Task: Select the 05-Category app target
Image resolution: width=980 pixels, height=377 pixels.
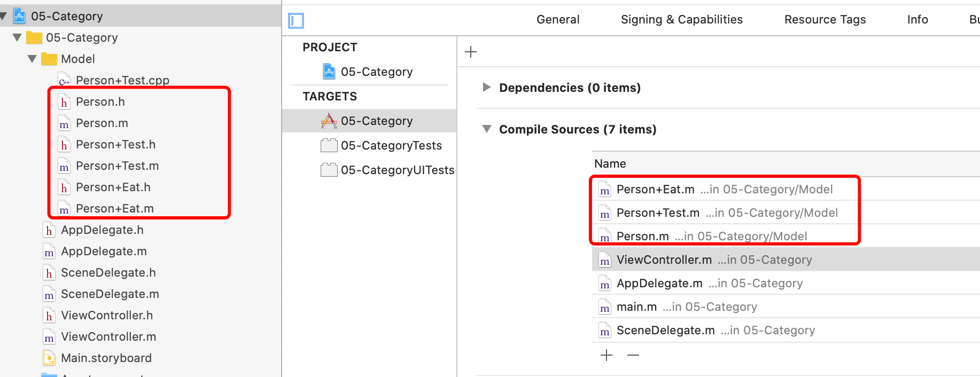Action: [x=376, y=121]
